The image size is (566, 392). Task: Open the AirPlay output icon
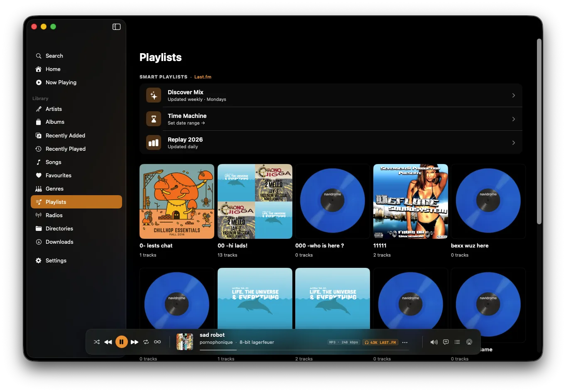(x=469, y=342)
